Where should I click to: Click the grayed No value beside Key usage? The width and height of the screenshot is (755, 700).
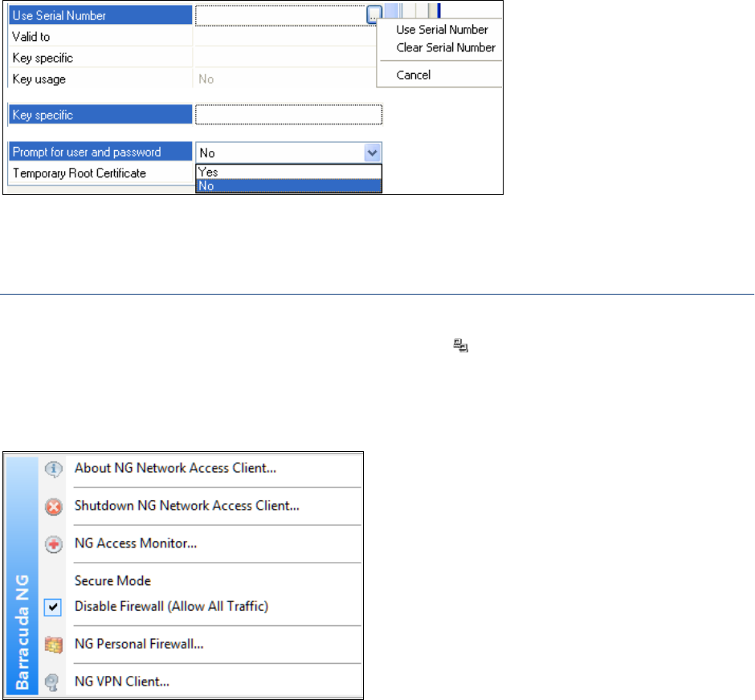[206, 79]
